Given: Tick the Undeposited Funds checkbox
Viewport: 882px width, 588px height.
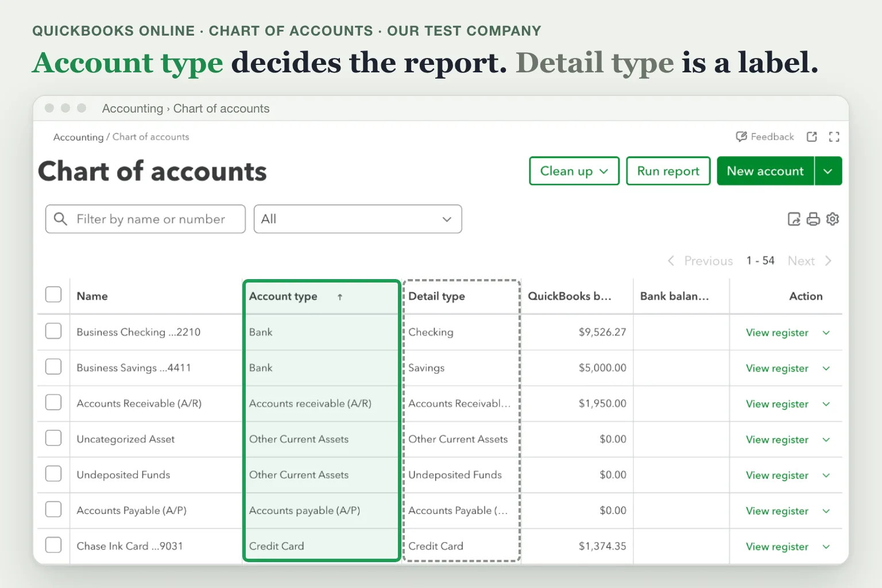Looking at the screenshot, I should 53,473.
